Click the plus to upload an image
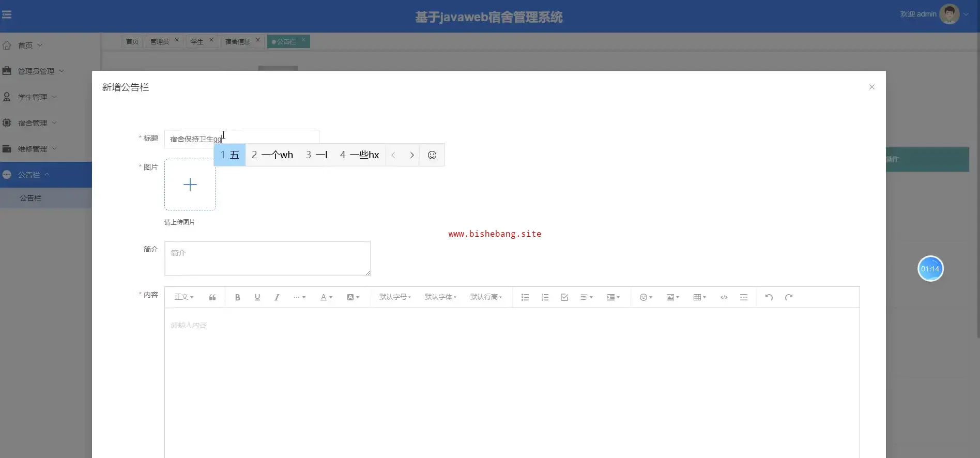 pos(190,185)
